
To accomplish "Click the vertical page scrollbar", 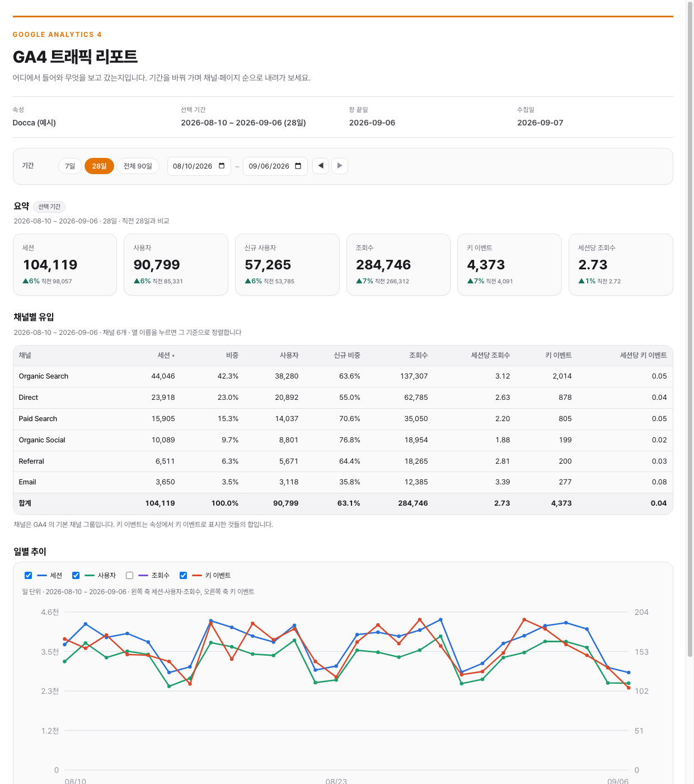I will click(x=690, y=330).
